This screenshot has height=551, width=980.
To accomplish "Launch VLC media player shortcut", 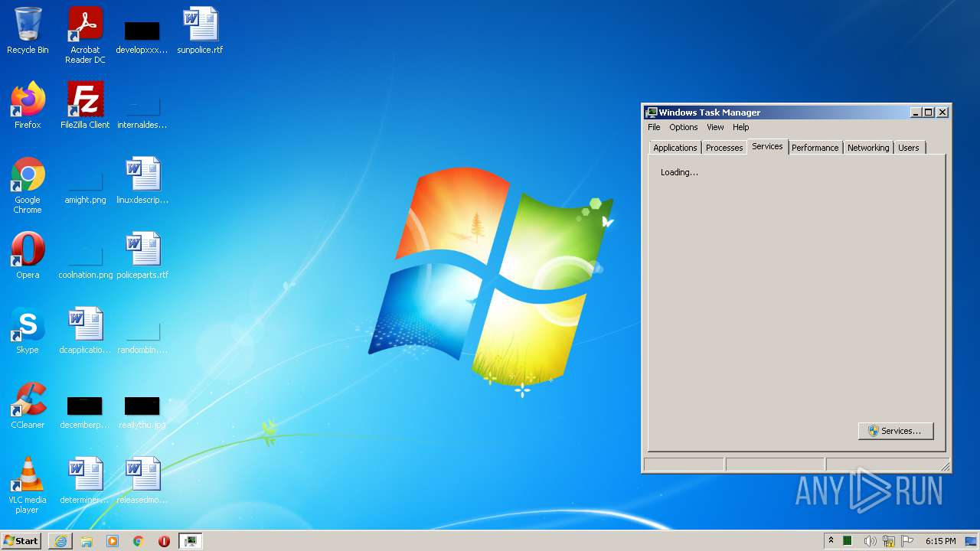I will [28, 485].
